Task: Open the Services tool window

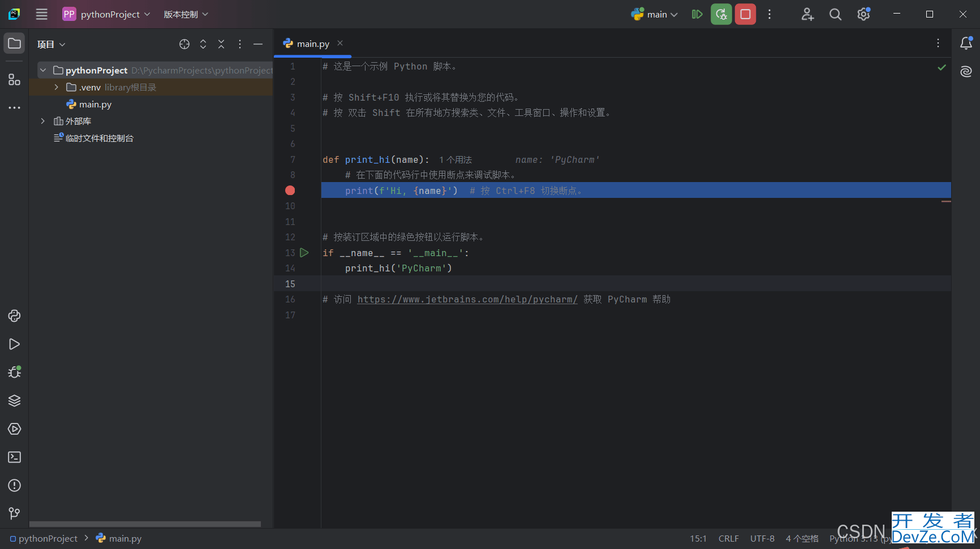Action: tap(14, 429)
